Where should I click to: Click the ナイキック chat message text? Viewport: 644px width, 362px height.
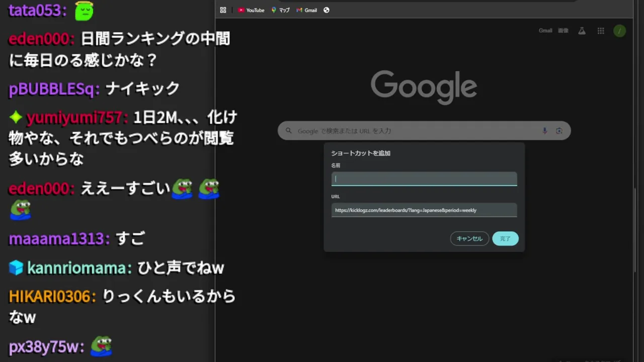click(x=142, y=89)
